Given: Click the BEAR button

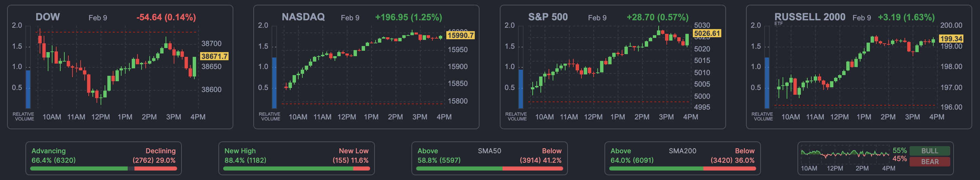Looking at the screenshot, I should (x=930, y=162).
